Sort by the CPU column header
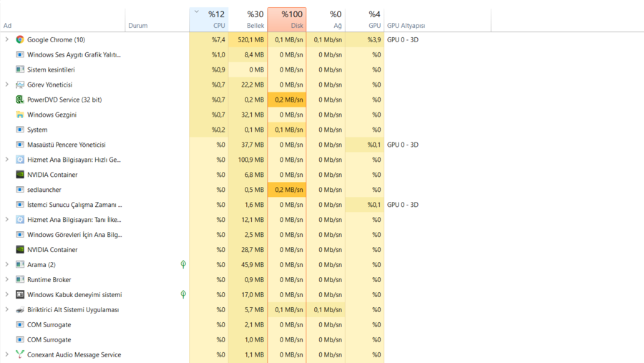 click(x=209, y=19)
